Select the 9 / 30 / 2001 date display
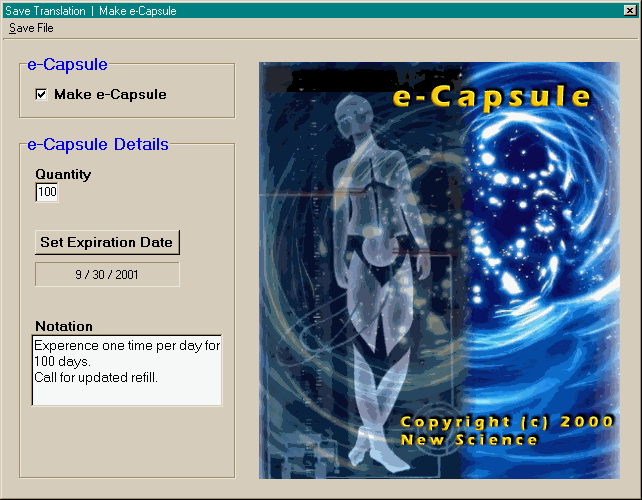642x500 pixels. [107, 274]
